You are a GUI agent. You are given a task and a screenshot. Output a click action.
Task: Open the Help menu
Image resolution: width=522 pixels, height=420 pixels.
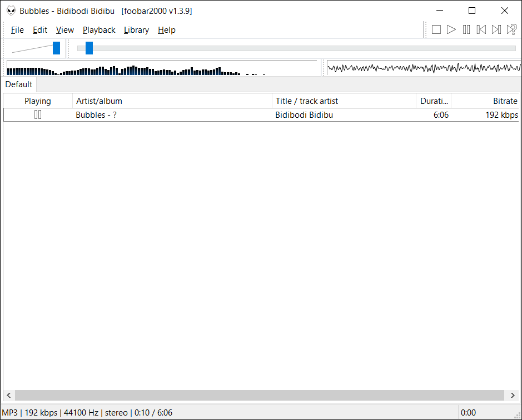tap(166, 30)
